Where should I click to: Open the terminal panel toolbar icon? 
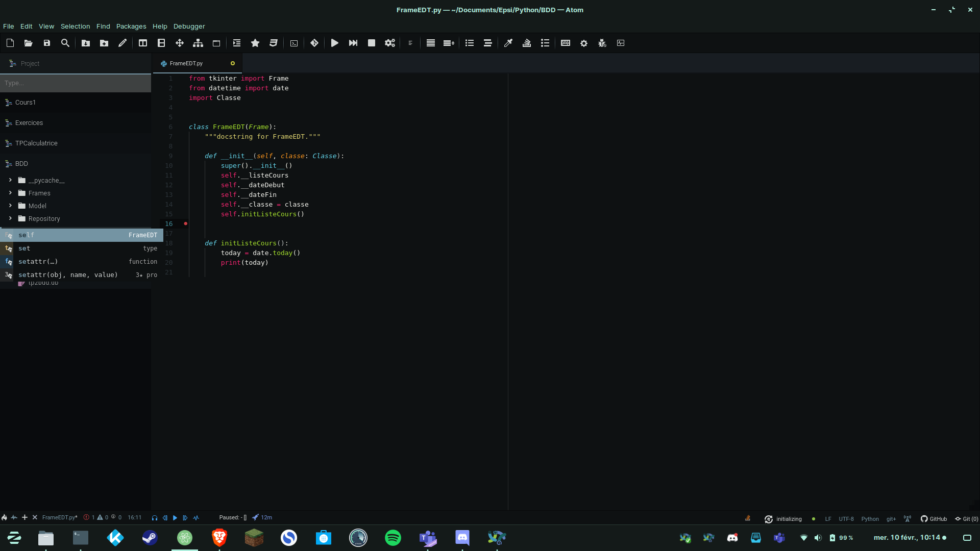pos(293,43)
